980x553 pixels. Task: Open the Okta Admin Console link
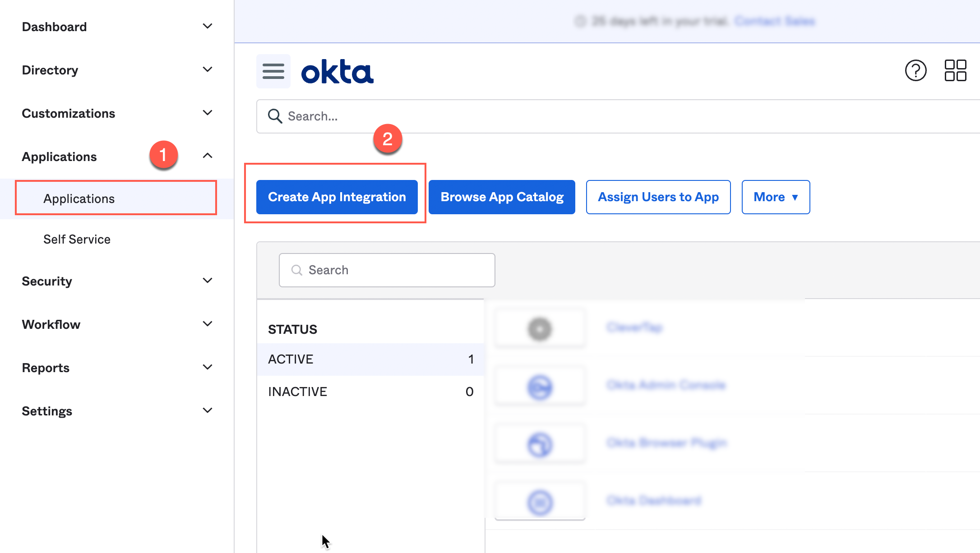(666, 385)
